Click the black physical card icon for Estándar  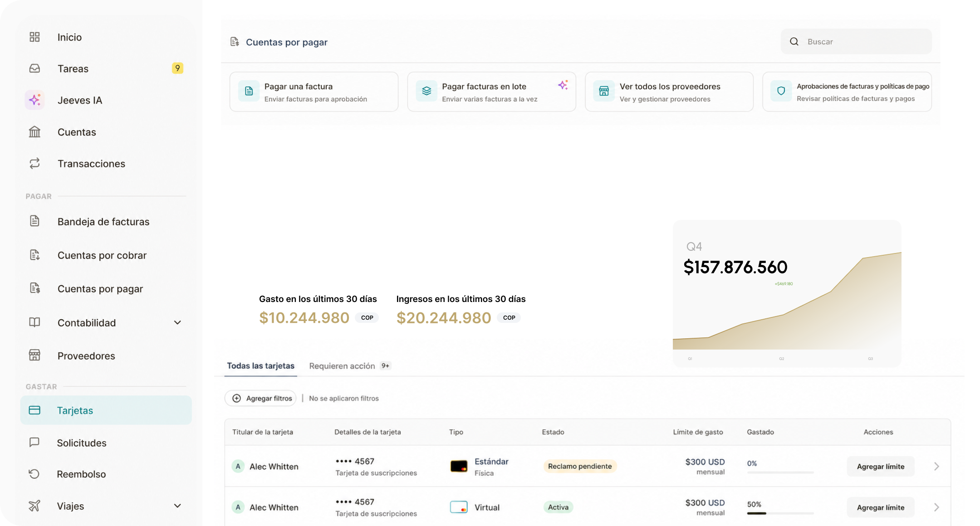click(459, 466)
